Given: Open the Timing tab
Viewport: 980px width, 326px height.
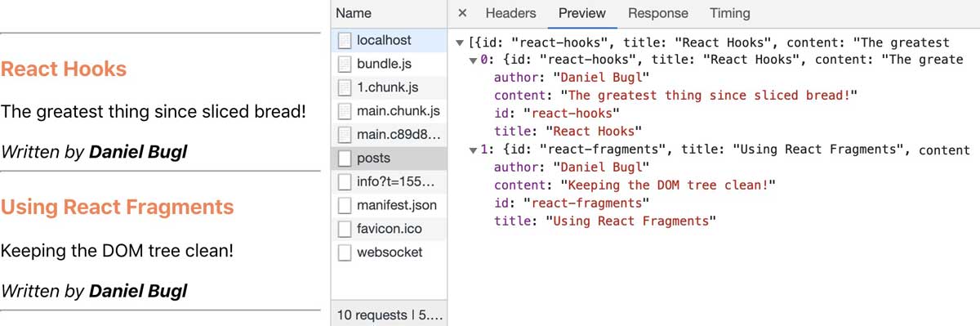Looking at the screenshot, I should point(730,13).
